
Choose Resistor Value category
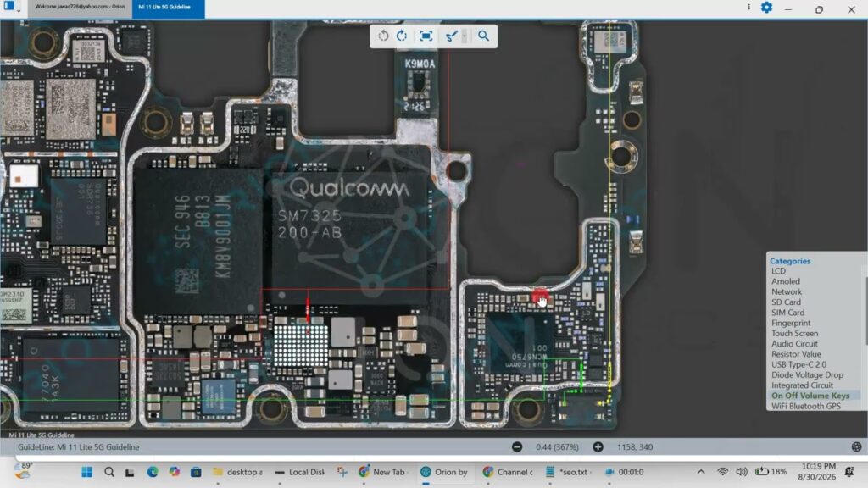pos(796,354)
